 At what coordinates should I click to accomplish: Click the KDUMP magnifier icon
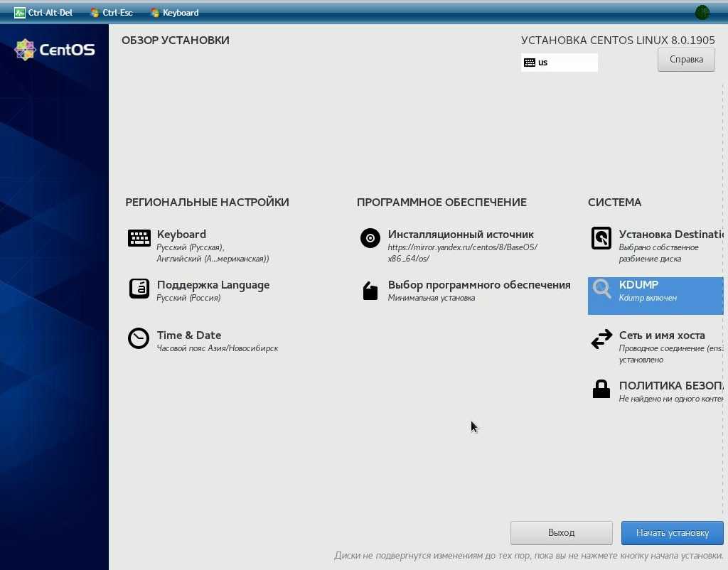pos(601,289)
